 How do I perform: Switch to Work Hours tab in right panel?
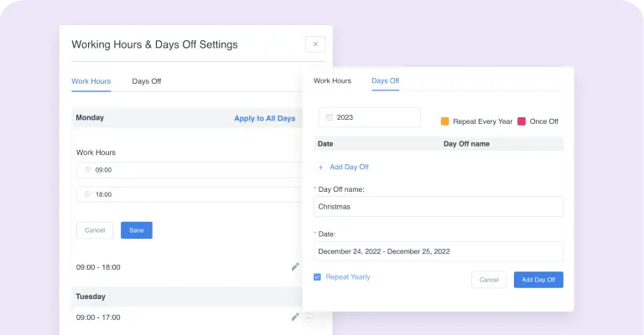(332, 80)
